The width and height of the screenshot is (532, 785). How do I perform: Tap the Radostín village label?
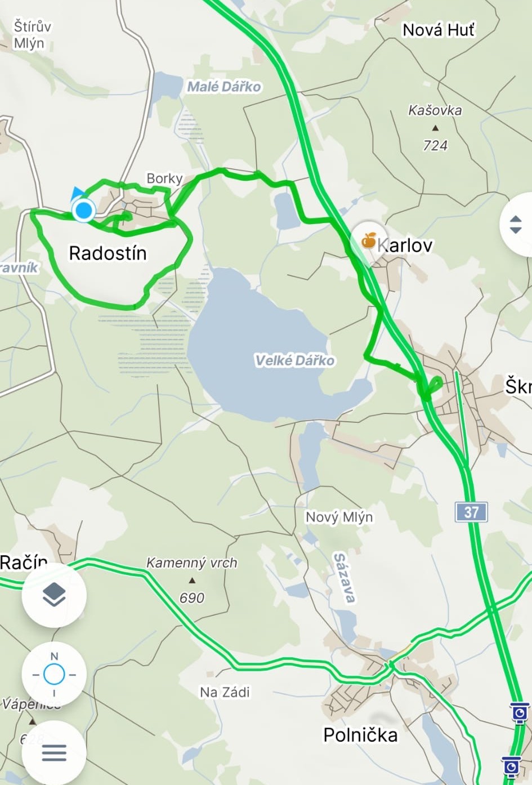pos(108,253)
